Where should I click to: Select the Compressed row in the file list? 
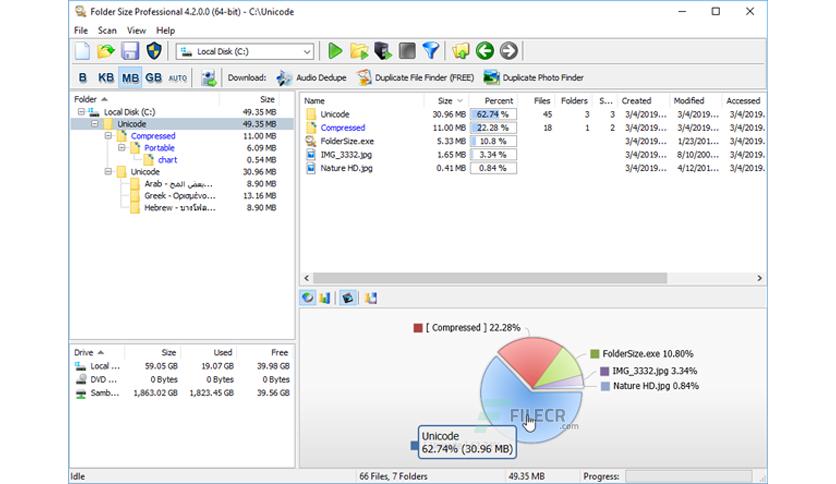click(533, 128)
